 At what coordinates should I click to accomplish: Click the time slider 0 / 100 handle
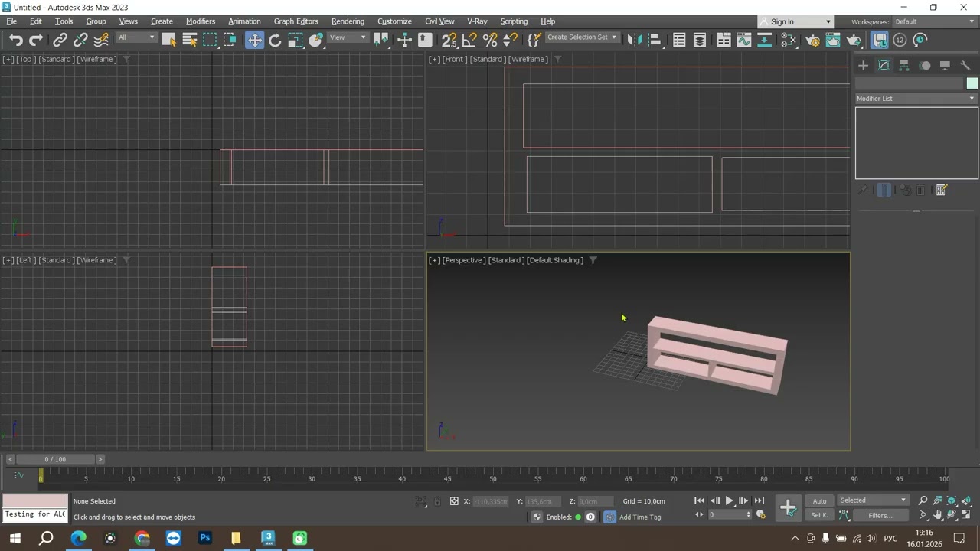(55, 459)
